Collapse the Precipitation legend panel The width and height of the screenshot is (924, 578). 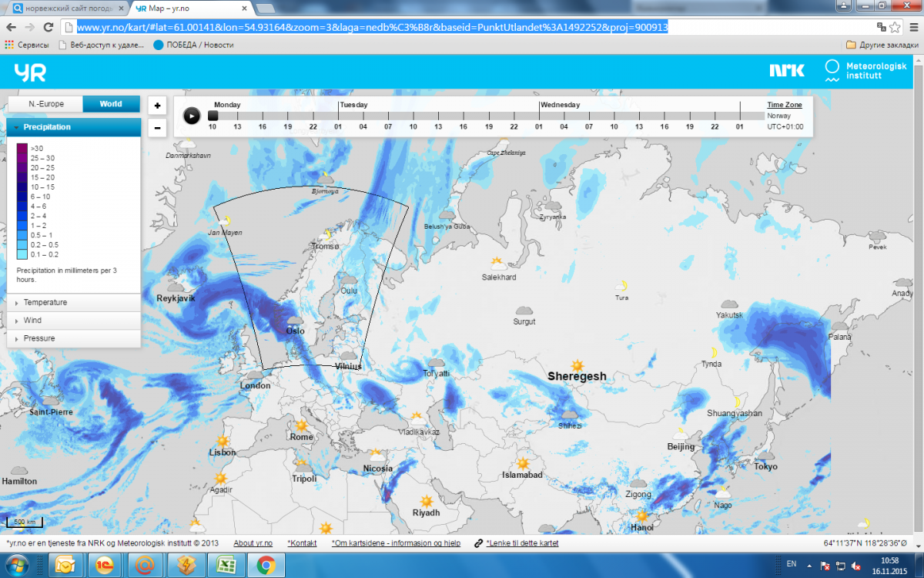pos(47,127)
